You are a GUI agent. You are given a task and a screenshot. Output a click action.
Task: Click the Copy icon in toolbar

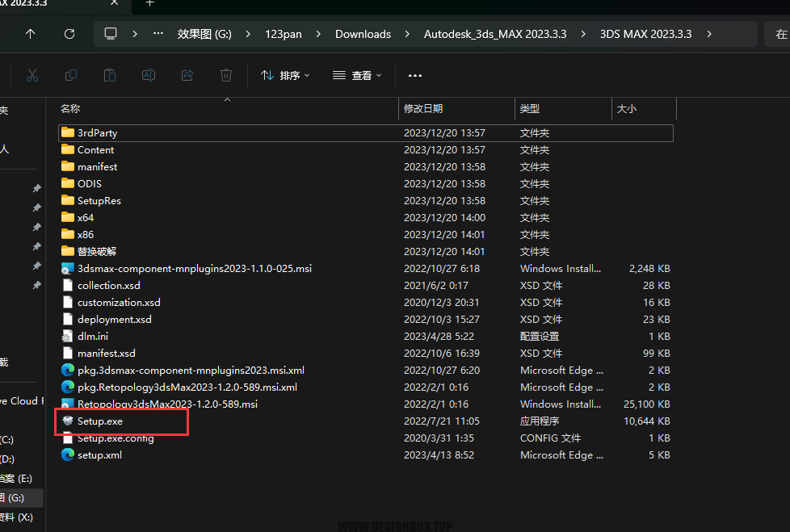pos(71,76)
